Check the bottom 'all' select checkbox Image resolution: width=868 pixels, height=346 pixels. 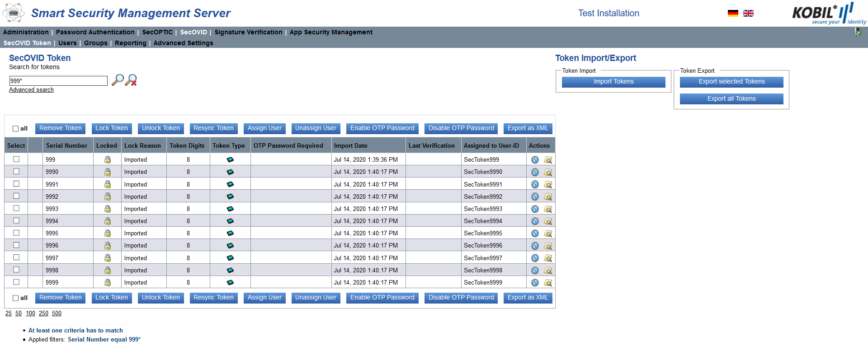click(16, 298)
